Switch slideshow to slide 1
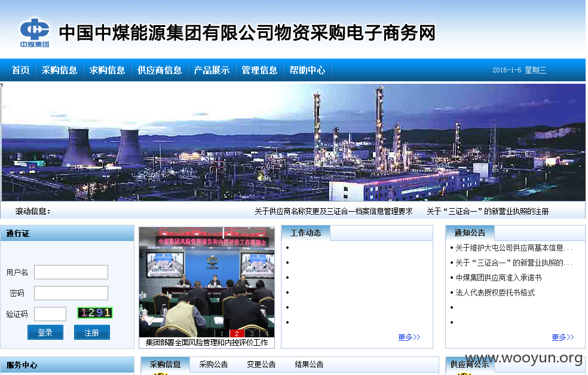The height and width of the screenshot is (375, 588). coord(222,333)
